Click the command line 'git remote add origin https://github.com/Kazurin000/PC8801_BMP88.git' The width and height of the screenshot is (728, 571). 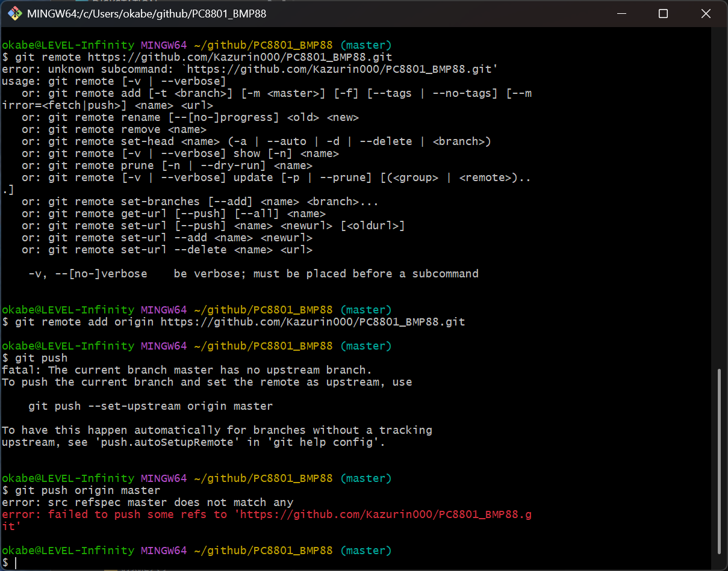[x=234, y=322]
